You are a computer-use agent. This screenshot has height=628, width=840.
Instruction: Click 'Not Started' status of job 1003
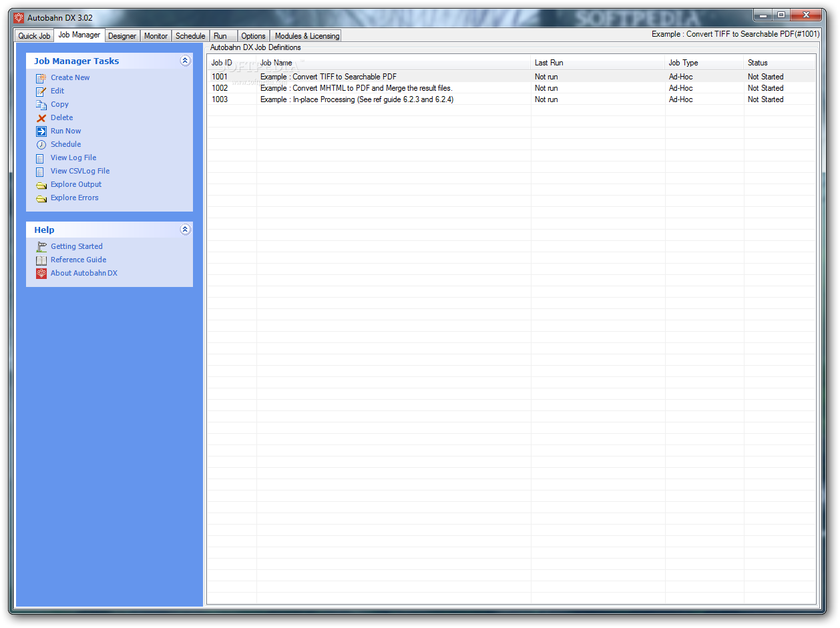pos(766,99)
